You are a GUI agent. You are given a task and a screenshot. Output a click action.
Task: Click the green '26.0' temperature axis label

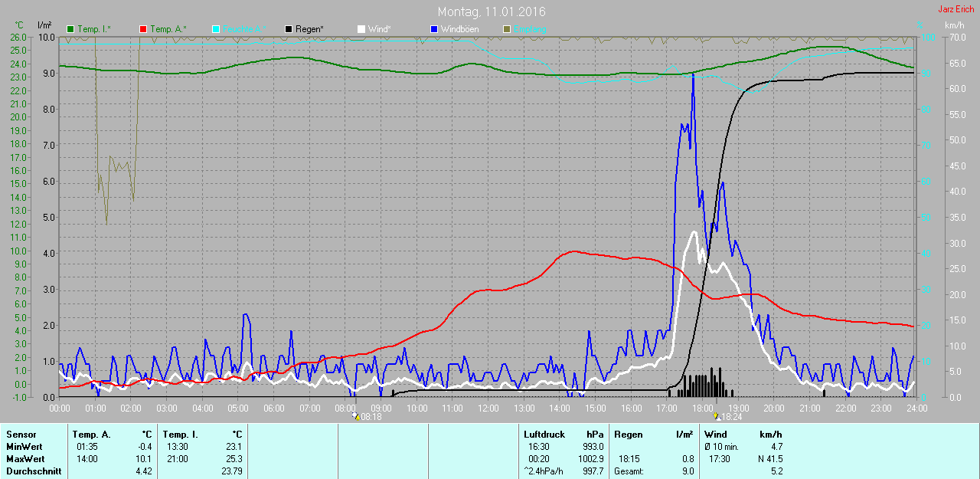coord(18,37)
